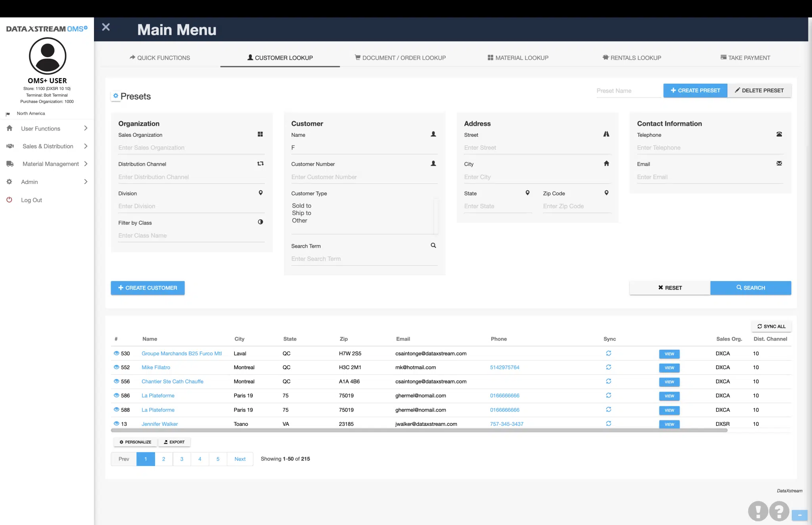The height and width of the screenshot is (525, 812).
Task: Toggle eye icon for customer 552
Action: [116, 367]
